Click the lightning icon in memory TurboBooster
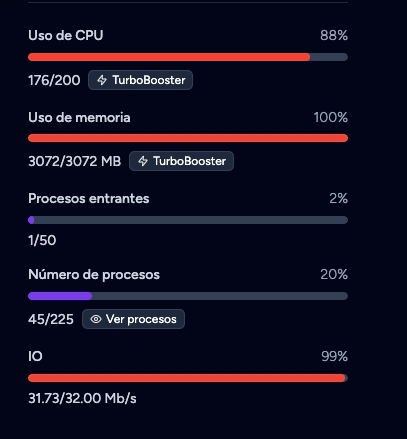 point(143,161)
